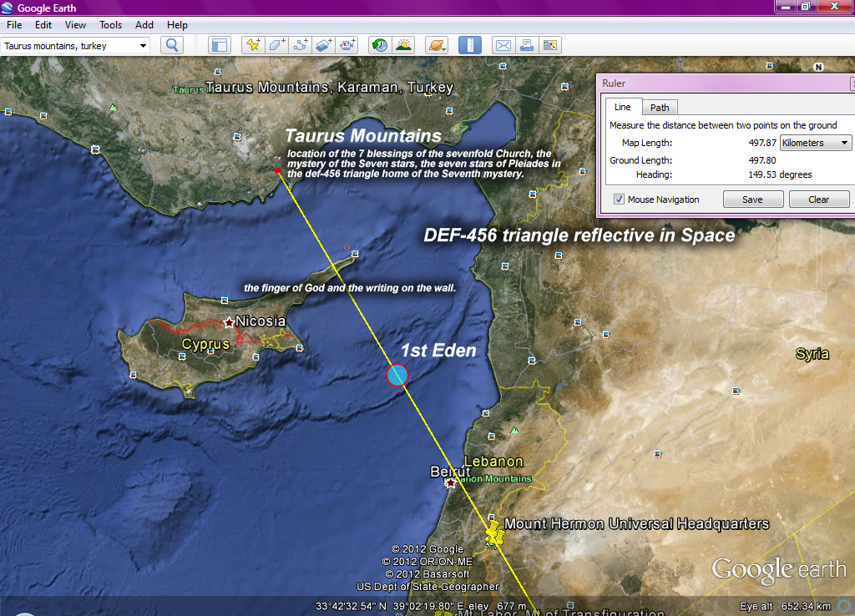
Task: Switch to the Line tab in Ruler
Action: 623,107
